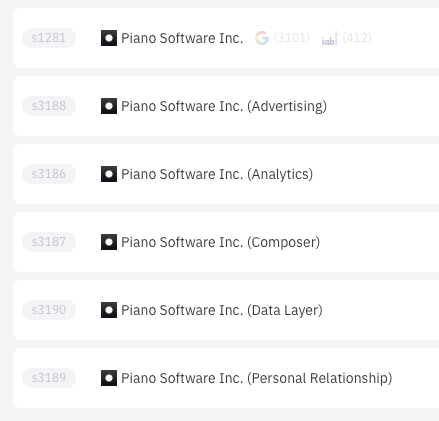
Task: Click the Google vendor ID (3101) label
Action: coord(292,38)
